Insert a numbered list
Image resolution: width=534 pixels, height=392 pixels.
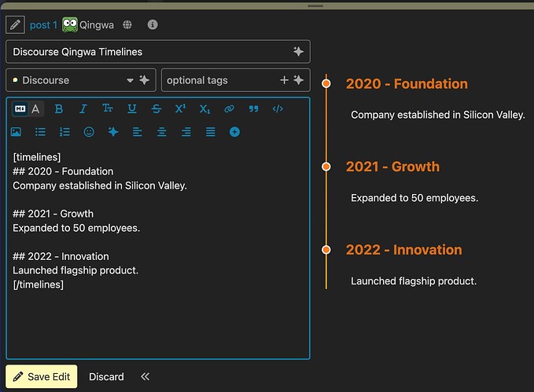pyautogui.click(x=64, y=132)
